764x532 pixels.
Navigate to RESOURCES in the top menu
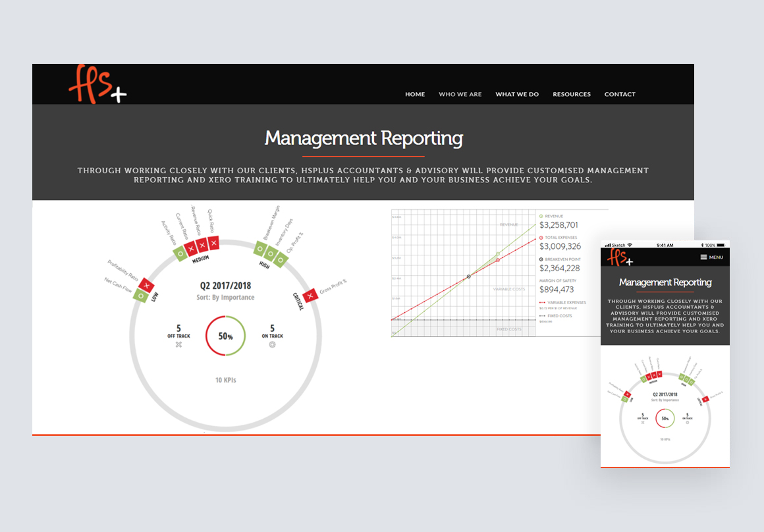pos(572,94)
